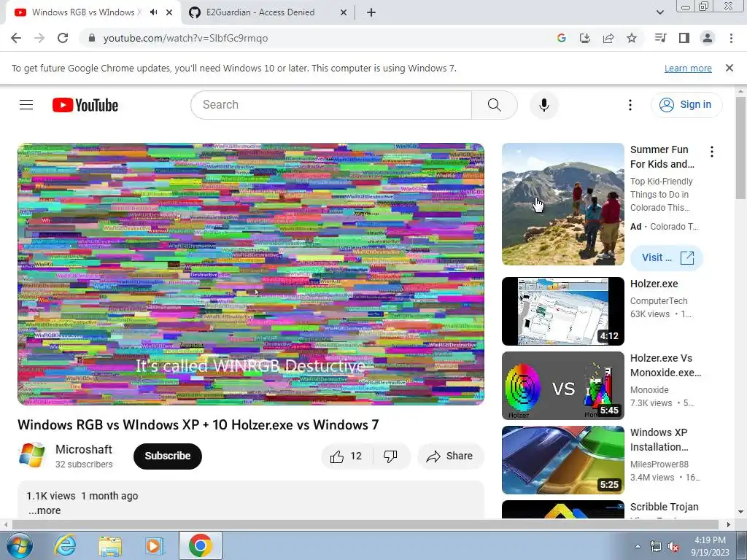Go back to previous page
747x560 pixels.
coord(16,38)
